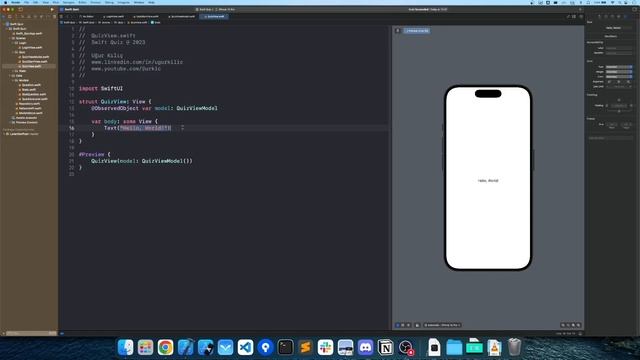The width and height of the screenshot is (640, 360).
Task: Click the Hello World code line
Action: click(138, 128)
